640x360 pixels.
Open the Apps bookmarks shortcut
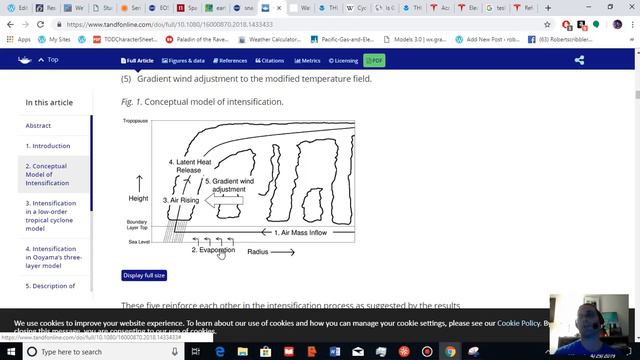click(19, 40)
